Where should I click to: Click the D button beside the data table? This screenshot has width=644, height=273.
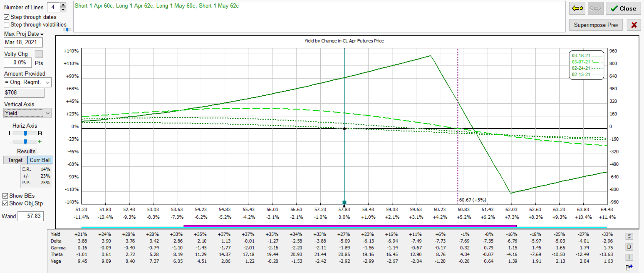coord(629,247)
